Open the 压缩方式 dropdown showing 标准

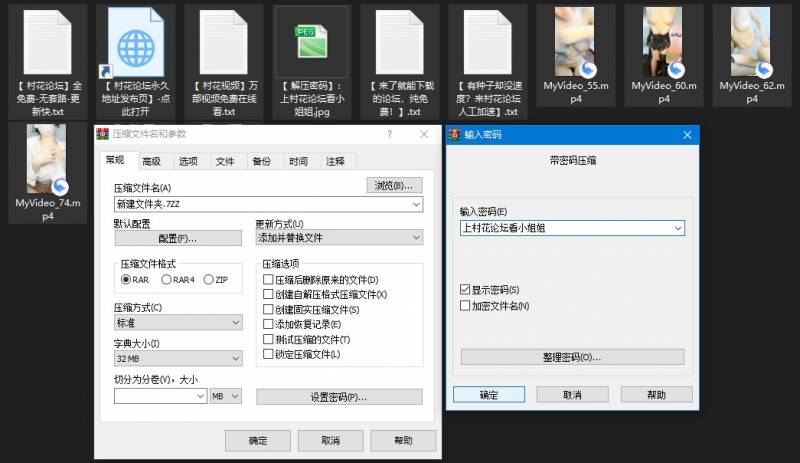[x=178, y=323]
